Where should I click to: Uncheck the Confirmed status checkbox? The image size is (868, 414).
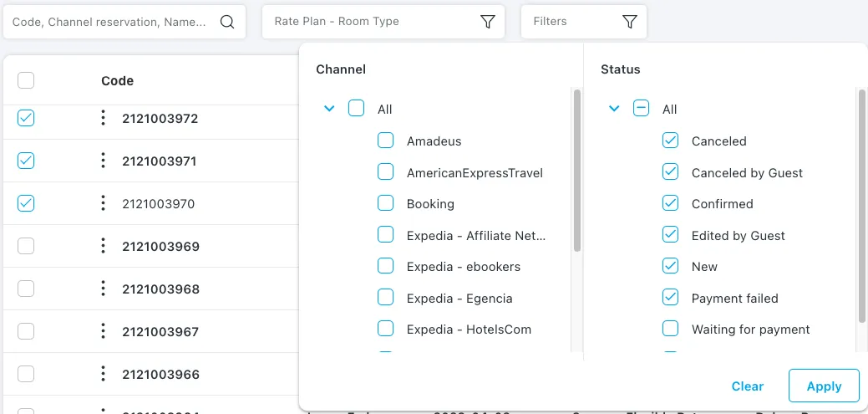670,203
